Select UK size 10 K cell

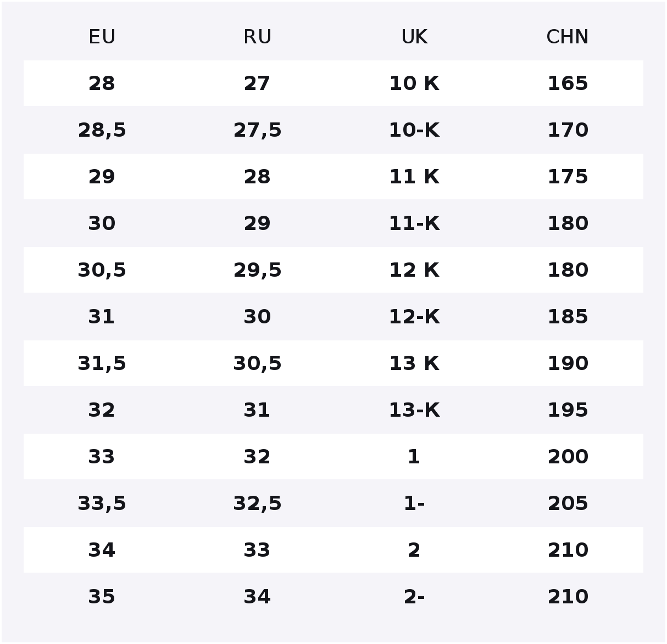[x=414, y=83]
